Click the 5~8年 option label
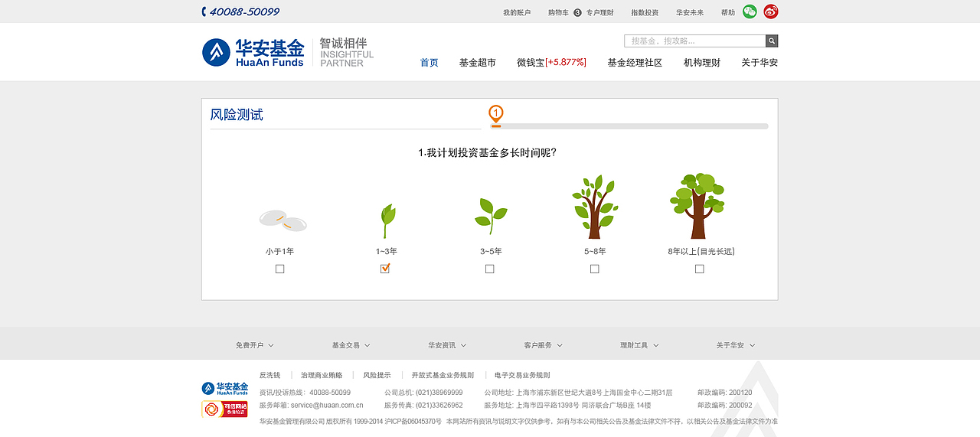This screenshot has height=437, width=980. 595,251
